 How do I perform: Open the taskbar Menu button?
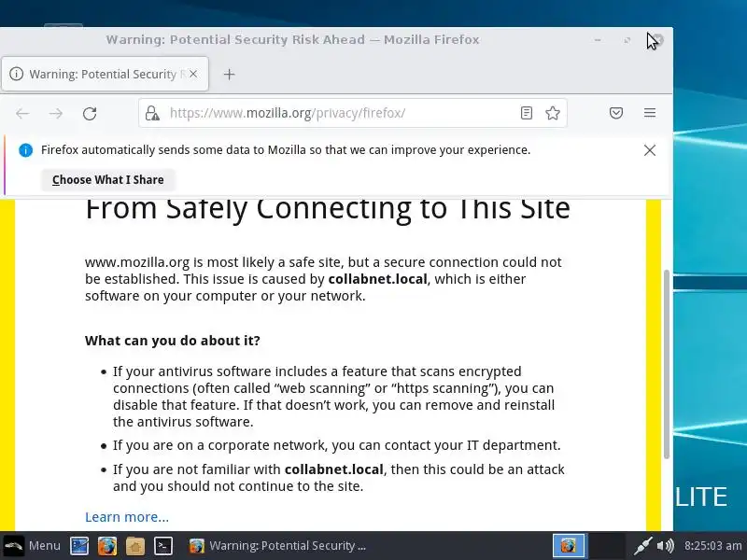[x=33, y=546]
